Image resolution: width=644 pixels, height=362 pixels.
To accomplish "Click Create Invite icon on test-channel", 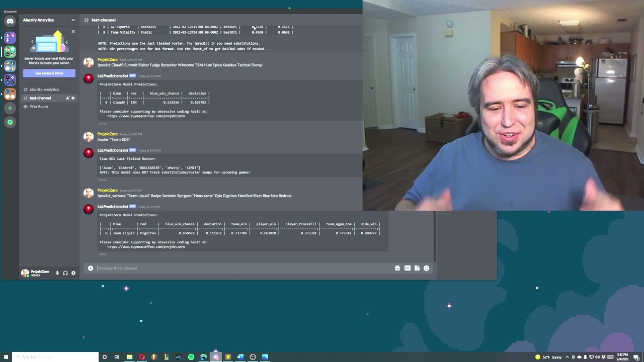I will tap(67, 98).
